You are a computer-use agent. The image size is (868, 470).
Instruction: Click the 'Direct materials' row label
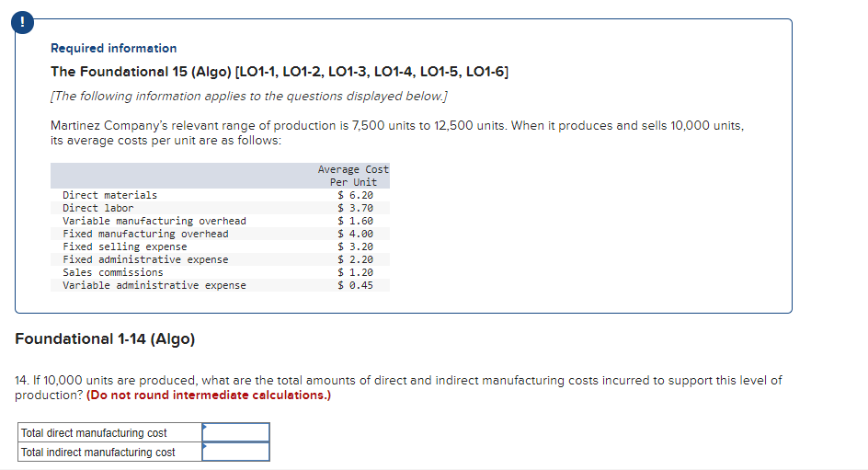[109, 195]
